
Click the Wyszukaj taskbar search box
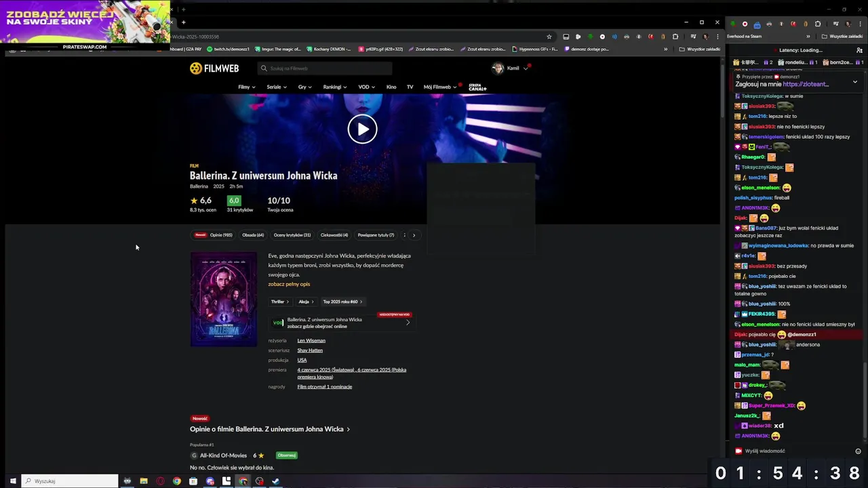tap(71, 481)
